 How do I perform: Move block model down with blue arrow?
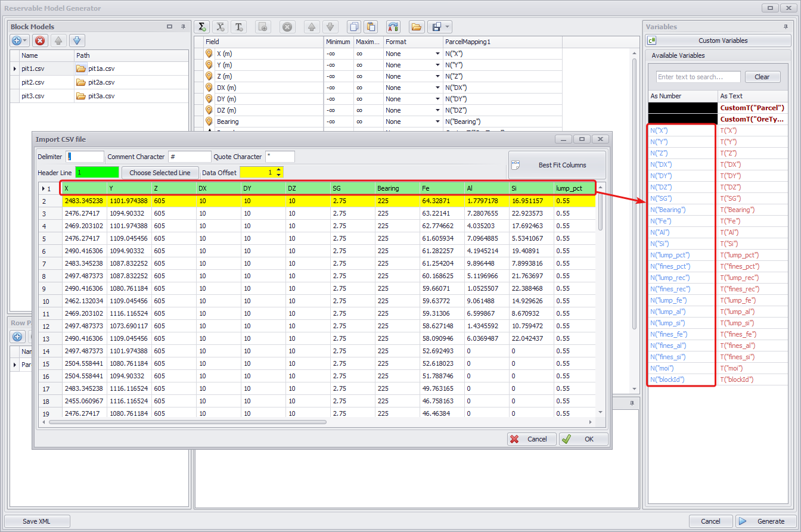(x=77, y=41)
